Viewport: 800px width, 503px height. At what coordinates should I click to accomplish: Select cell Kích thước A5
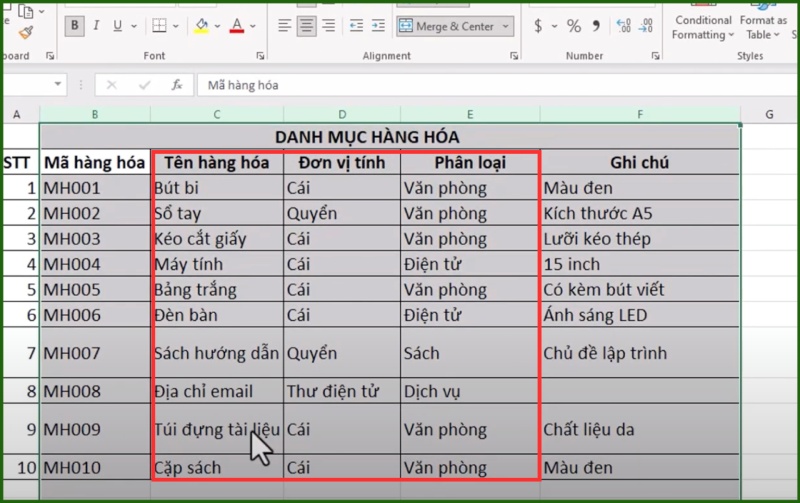(x=640, y=213)
